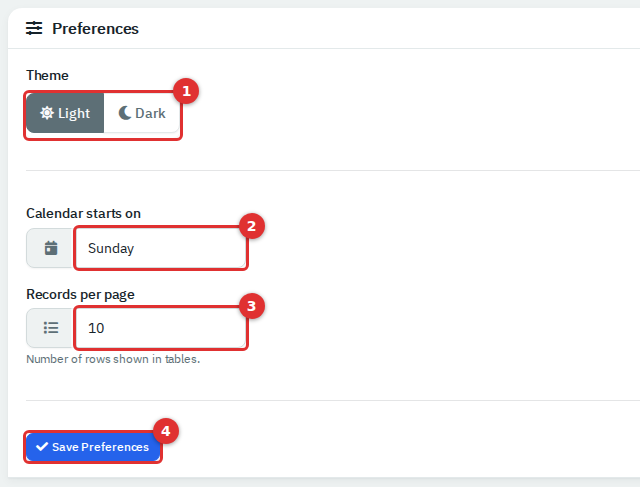Click the list icon beside Records per page
The image size is (640, 487).
pos(51,328)
